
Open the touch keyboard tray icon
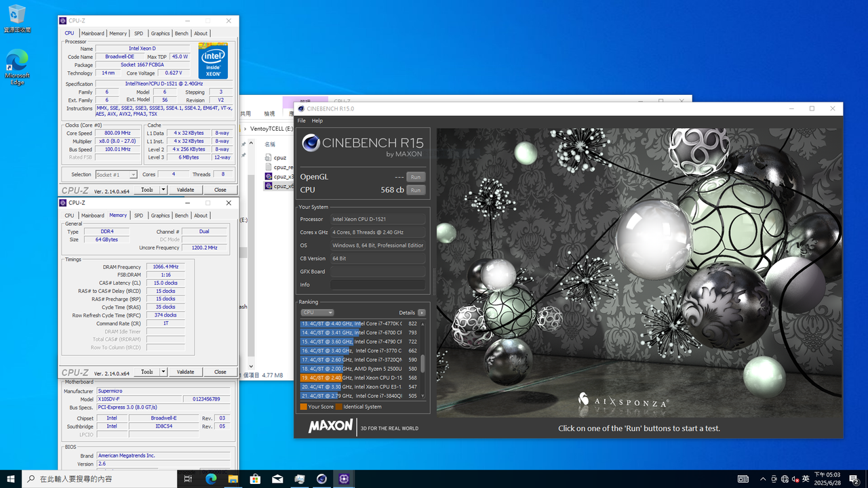point(743,479)
